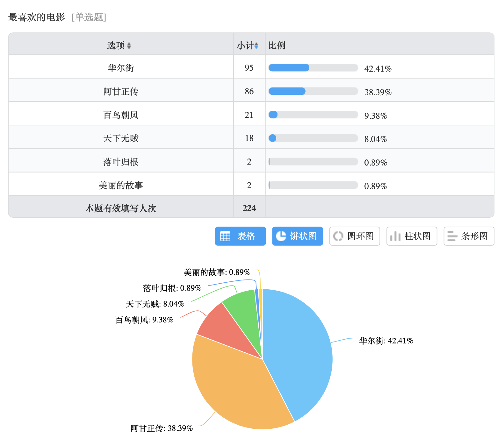Click pie label 百鸟朝凤: 9.38%

144,320
